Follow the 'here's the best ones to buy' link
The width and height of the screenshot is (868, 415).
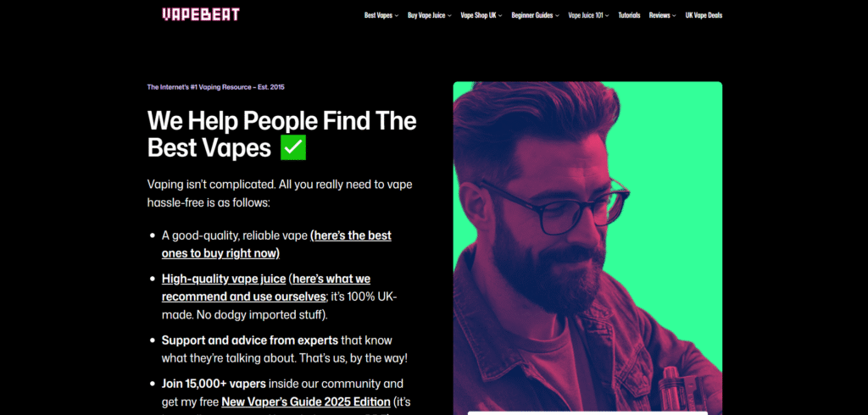pos(277,244)
